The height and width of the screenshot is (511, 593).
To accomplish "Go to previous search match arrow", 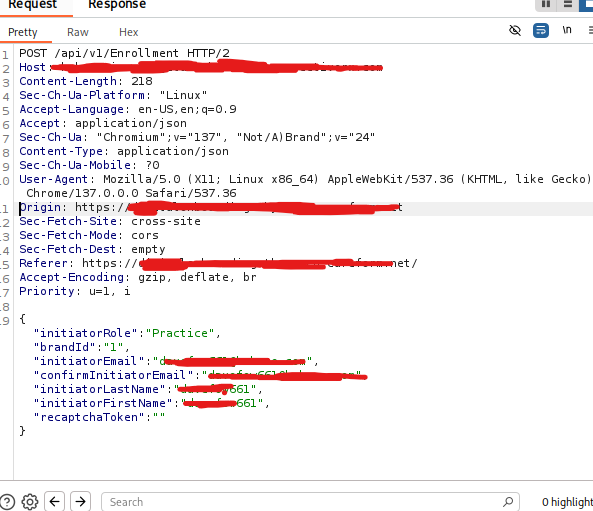I will click(x=54, y=502).
